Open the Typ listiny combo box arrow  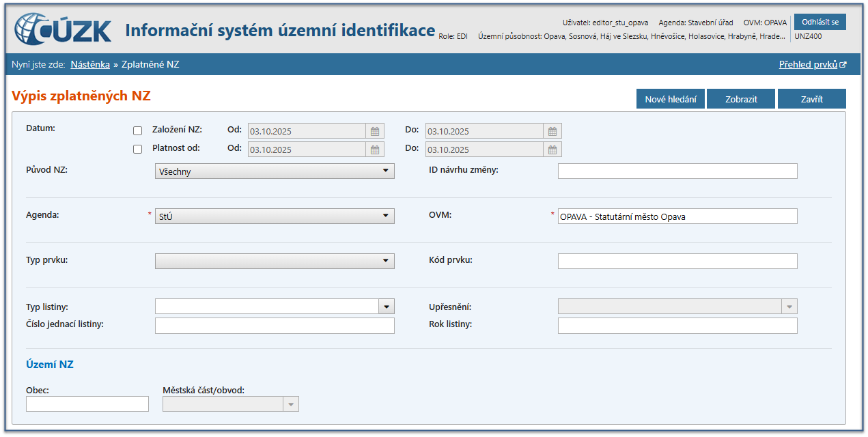click(x=387, y=307)
